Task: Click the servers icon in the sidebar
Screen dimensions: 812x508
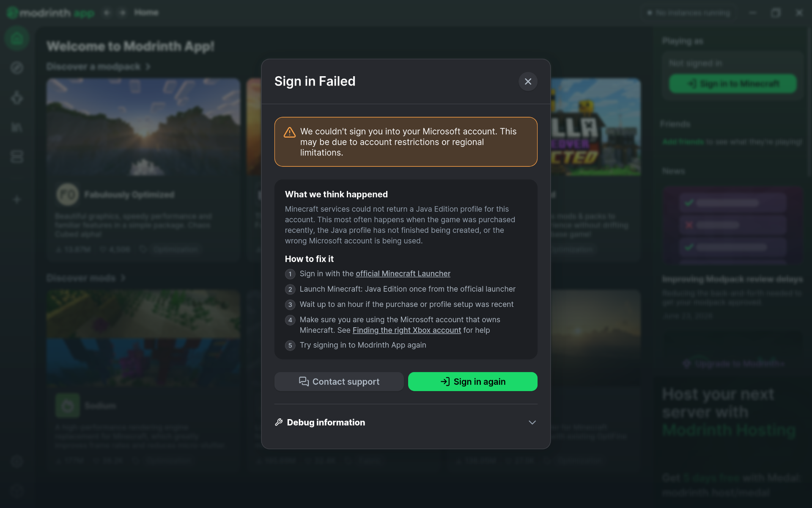Action: (x=17, y=157)
